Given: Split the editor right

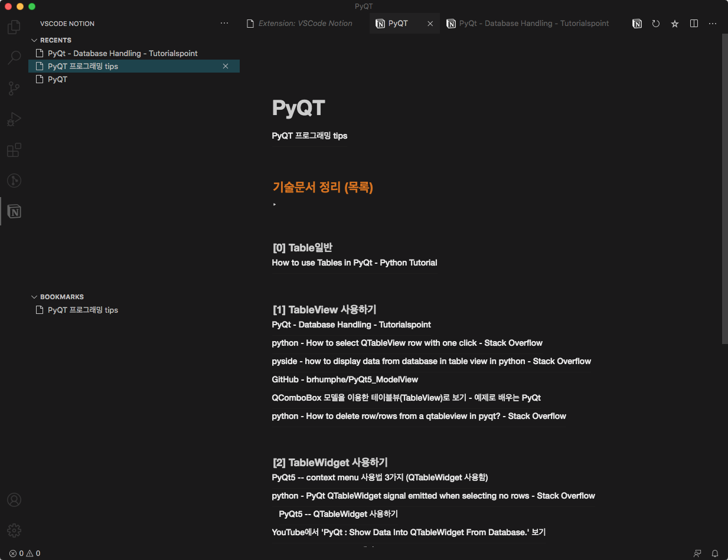Looking at the screenshot, I should coord(694,24).
